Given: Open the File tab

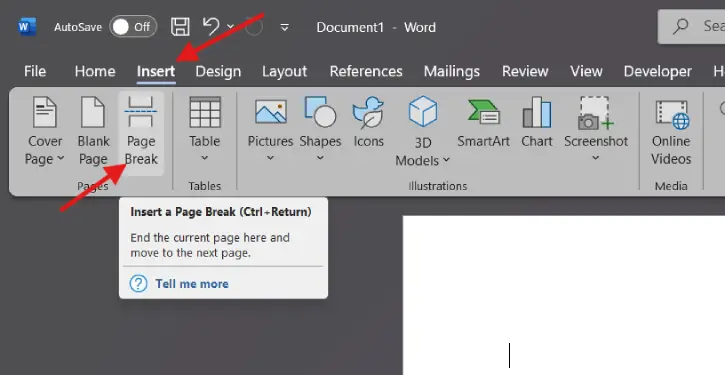Looking at the screenshot, I should [x=35, y=71].
